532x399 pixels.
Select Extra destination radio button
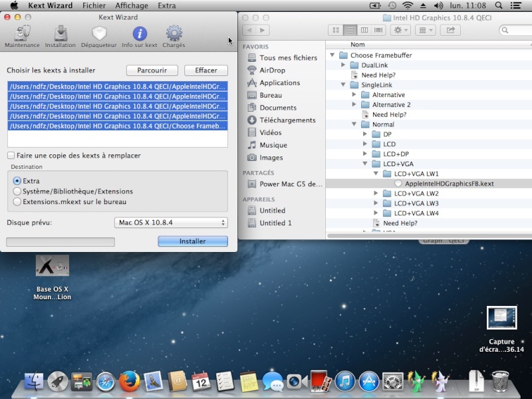pyautogui.click(x=17, y=181)
